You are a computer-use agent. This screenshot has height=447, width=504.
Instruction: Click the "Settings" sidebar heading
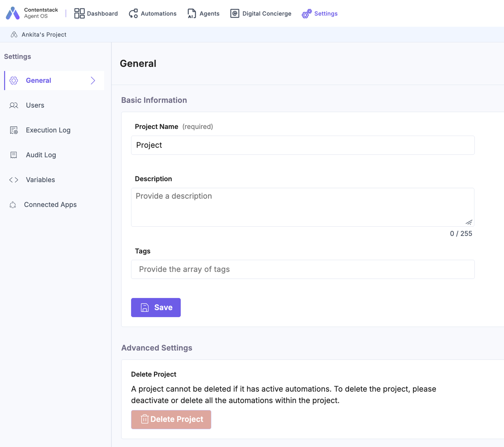coord(17,56)
